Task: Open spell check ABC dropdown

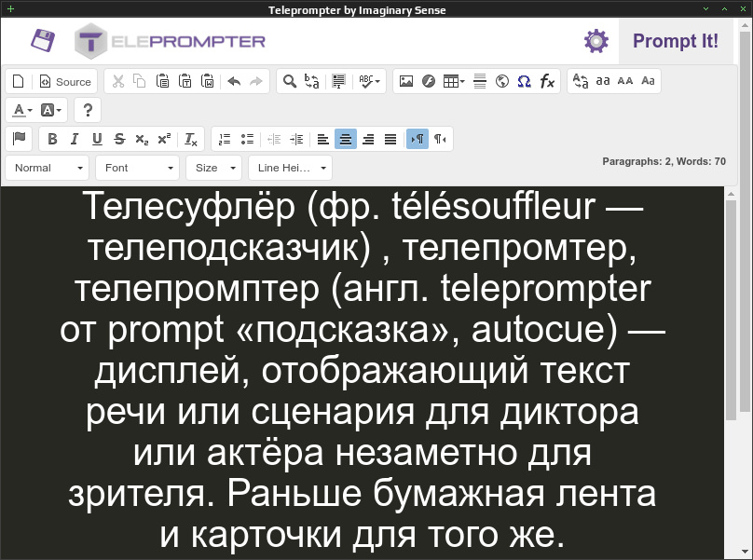Action: click(369, 81)
